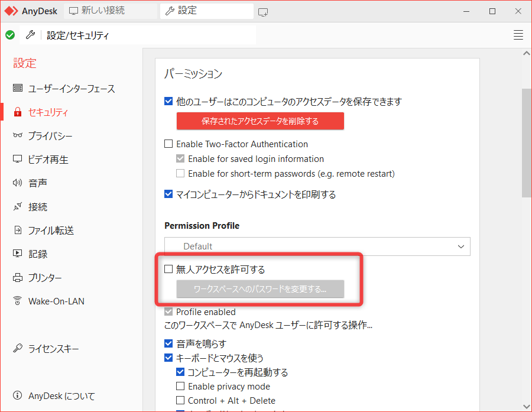This screenshot has height=412, width=532.
Task: Enable Control + Alt + Delete checkbox
Action: point(180,400)
